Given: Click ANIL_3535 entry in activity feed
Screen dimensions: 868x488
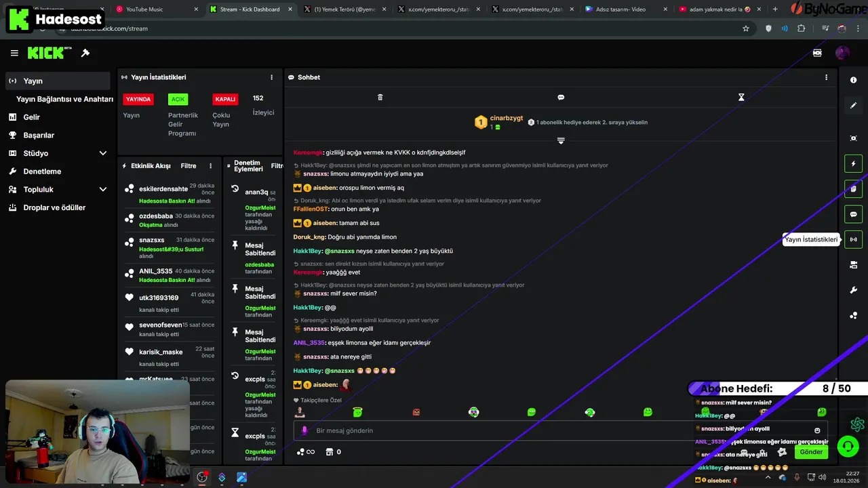Looking at the screenshot, I should (170, 274).
